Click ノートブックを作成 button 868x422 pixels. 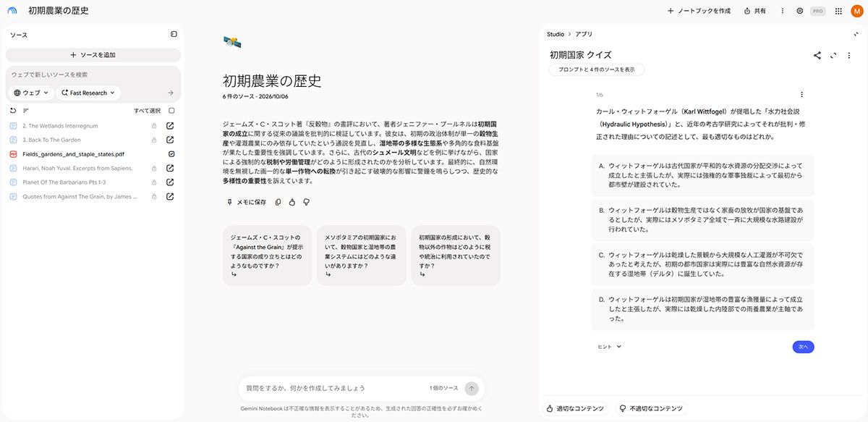(x=699, y=11)
